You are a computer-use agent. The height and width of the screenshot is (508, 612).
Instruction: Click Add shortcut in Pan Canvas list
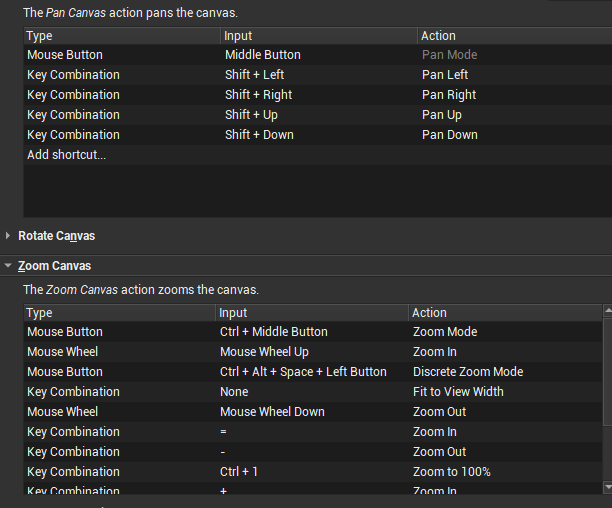[66, 155]
